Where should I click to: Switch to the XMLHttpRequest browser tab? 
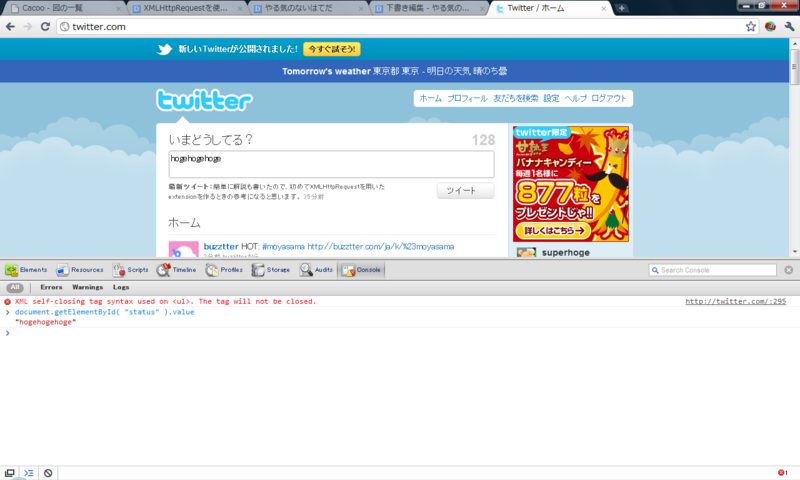(185, 8)
